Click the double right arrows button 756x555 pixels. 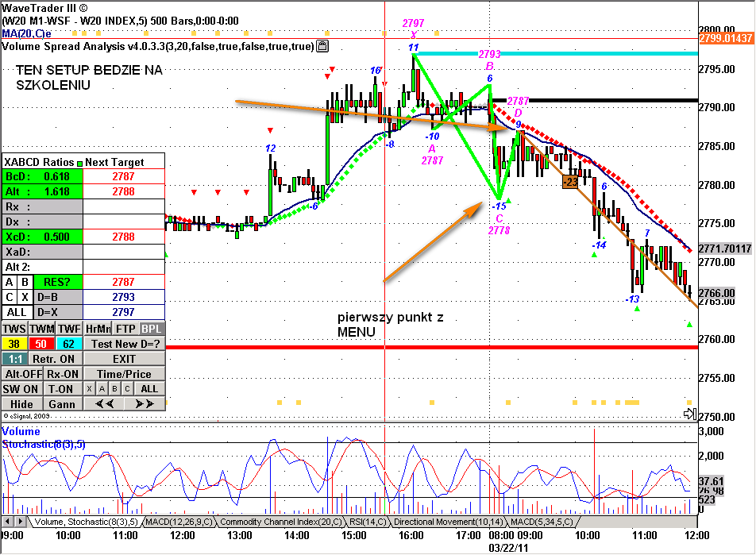pyautogui.click(x=145, y=403)
